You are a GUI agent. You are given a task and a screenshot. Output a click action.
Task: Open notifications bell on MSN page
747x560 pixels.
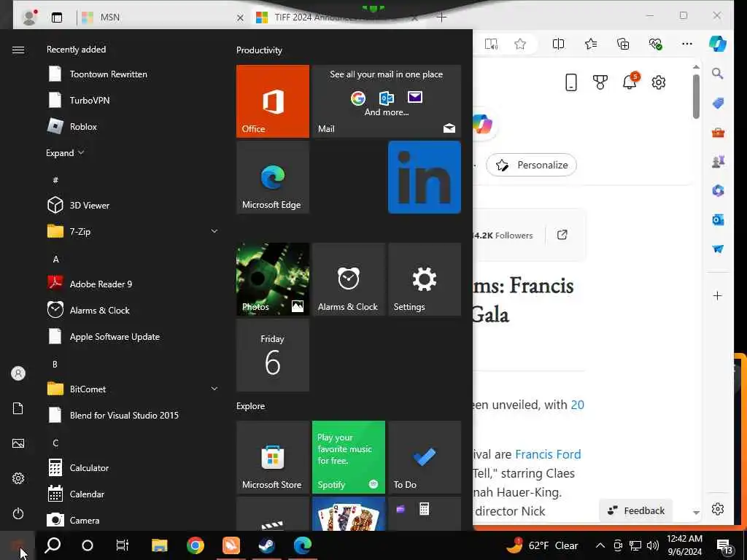630,82
